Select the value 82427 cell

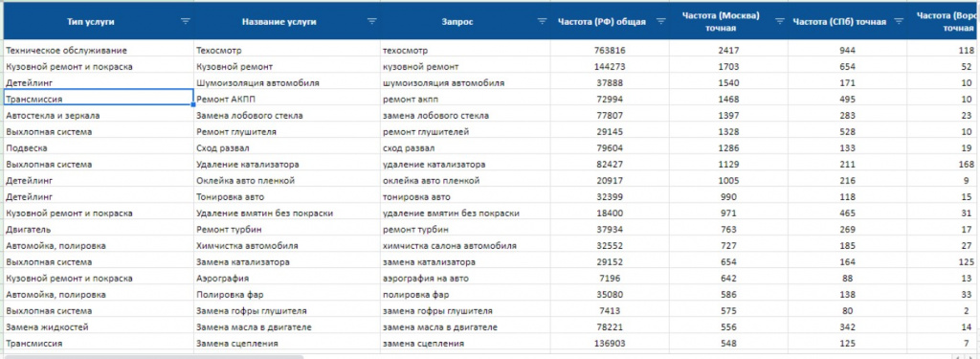(x=610, y=164)
